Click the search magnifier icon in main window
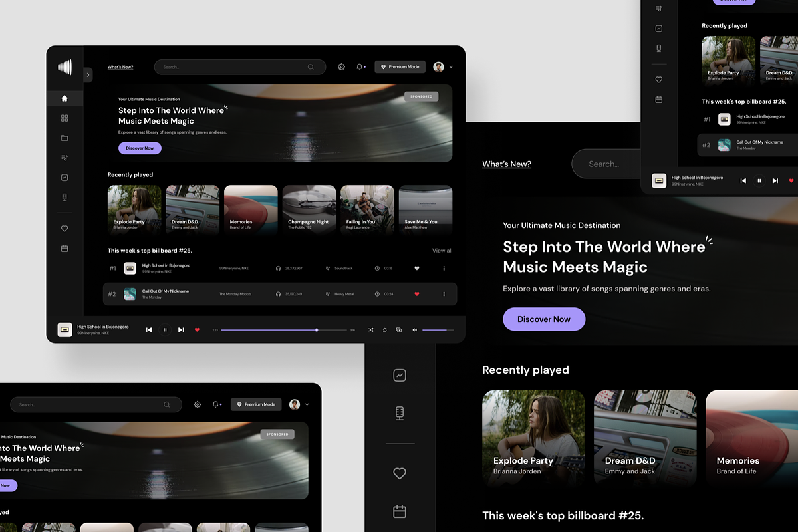The width and height of the screenshot is (798, 532). pos(311,67)
